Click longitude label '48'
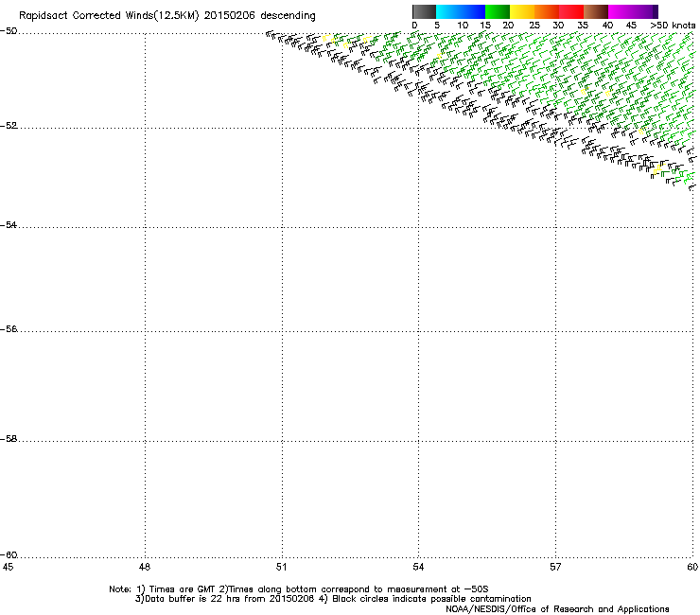Viewport: 700px width, 615px height. click(x=145, y=567)
